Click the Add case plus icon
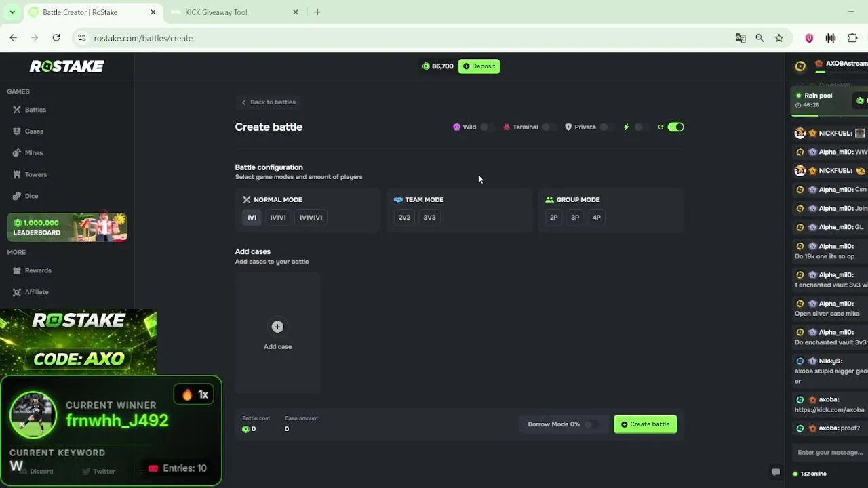Viewport: 868px width, 488px height. pyautogui.click(x=277, y=327)
